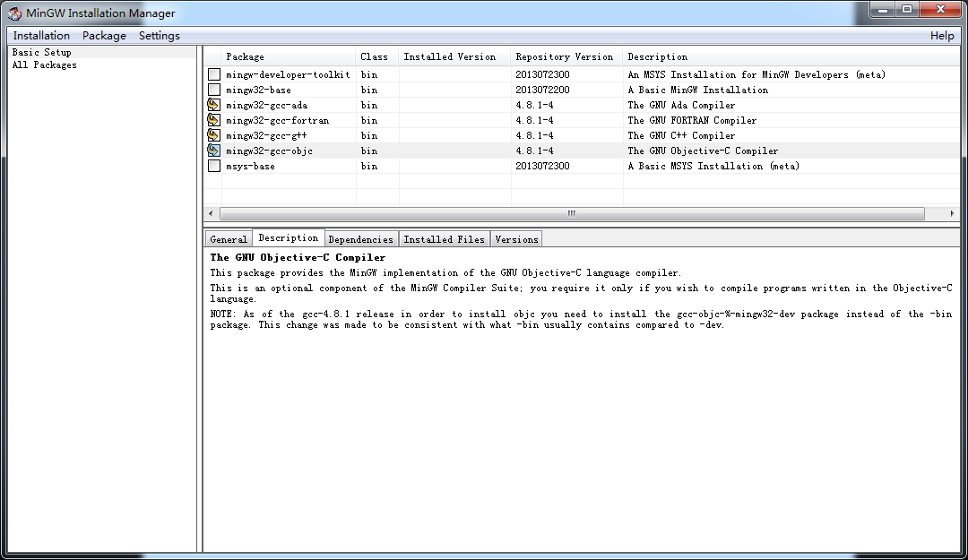
Task: Select the msys-base package name
Action: pos(250,166)
